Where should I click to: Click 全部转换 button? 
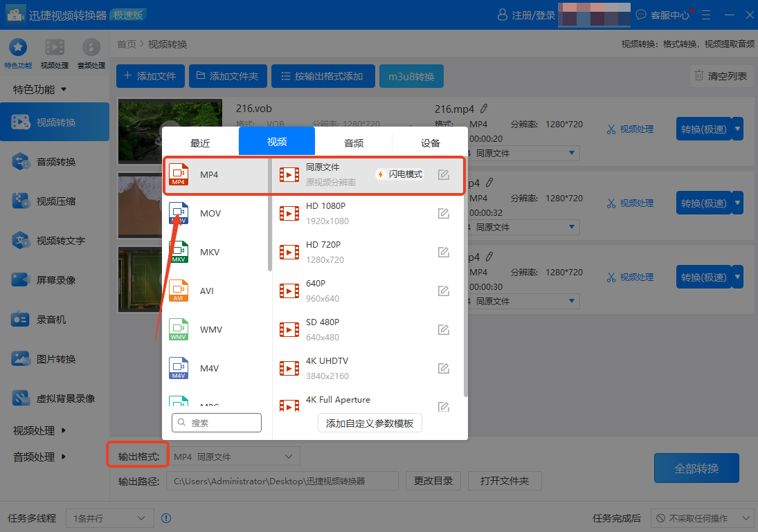coord(696,468)
